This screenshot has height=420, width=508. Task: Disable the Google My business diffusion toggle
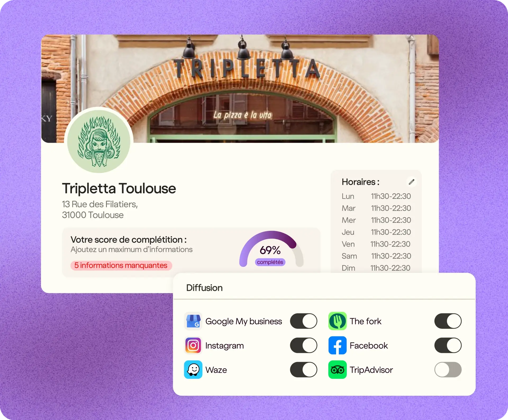(x=303, y=321)
